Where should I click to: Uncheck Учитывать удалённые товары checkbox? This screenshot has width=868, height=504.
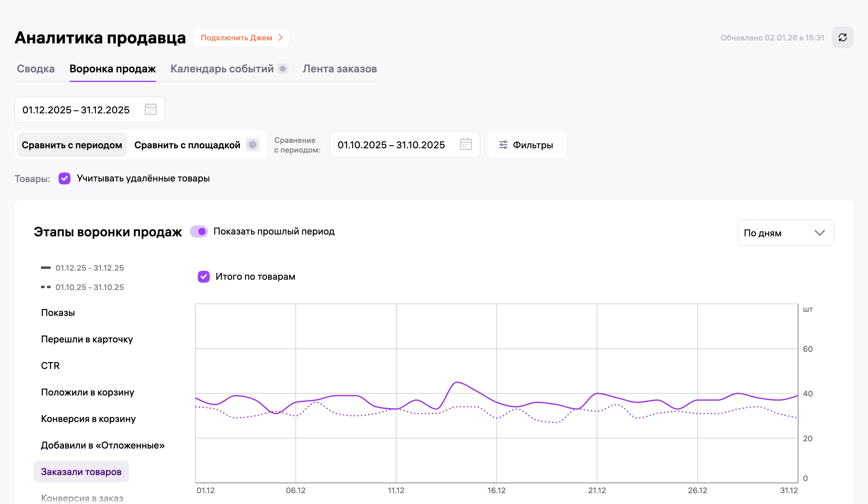tap(64, 178)
